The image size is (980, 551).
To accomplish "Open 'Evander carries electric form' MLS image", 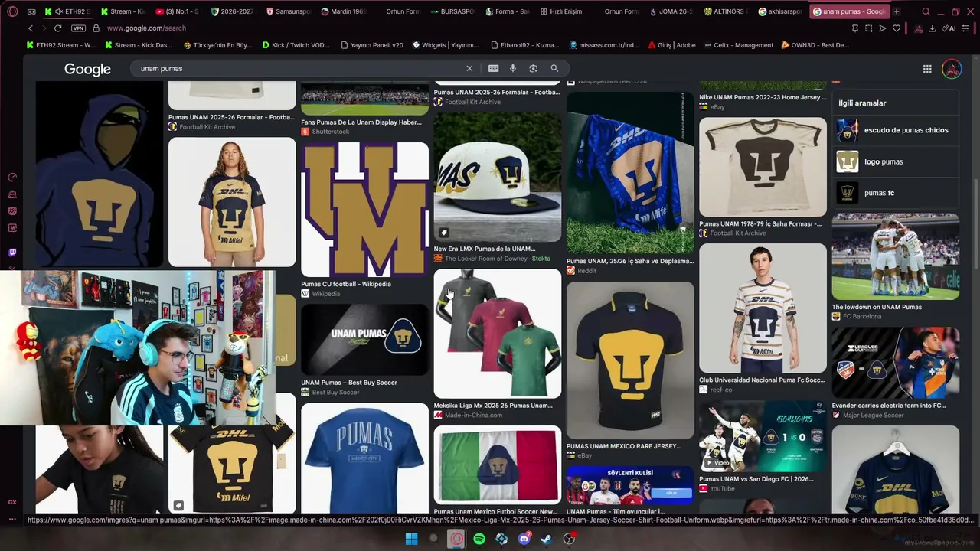I will 895,363.
